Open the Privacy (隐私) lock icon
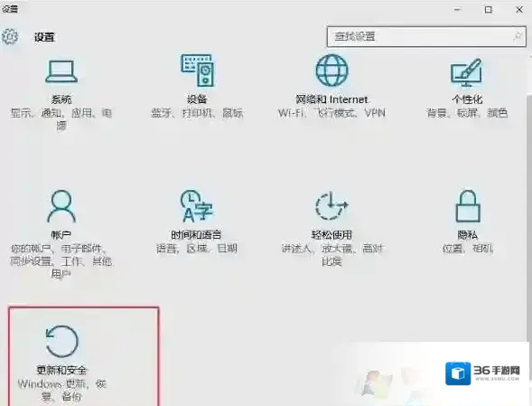This screenshot has height=406, width=532. pos(468,206)
